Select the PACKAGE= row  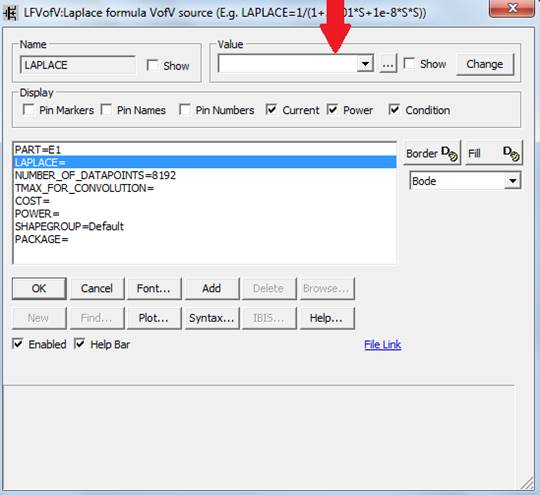(x=205, y=239)
